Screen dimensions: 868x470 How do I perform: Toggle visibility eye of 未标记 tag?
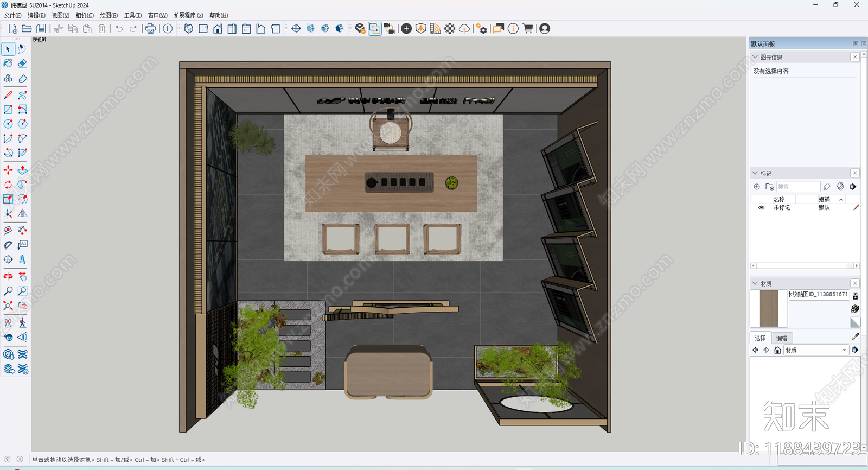click(x=761, y=208)
